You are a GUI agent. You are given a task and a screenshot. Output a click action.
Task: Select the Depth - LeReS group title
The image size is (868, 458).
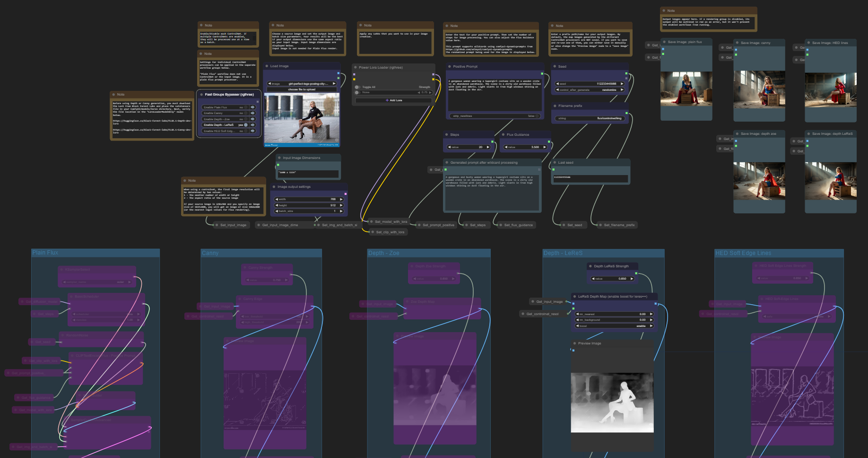(563, 253)
